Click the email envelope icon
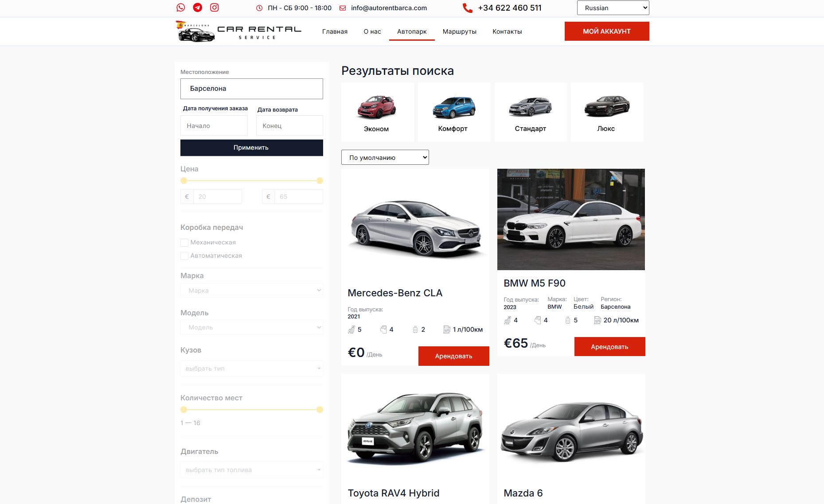This screenshot has height=504, width=824. click(x=343, y=8)
